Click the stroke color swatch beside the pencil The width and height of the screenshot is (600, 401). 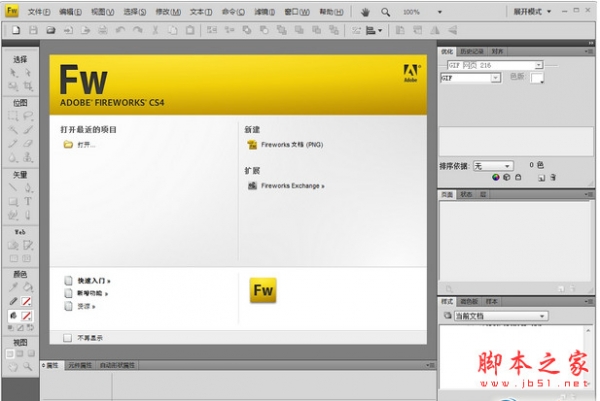26,301
